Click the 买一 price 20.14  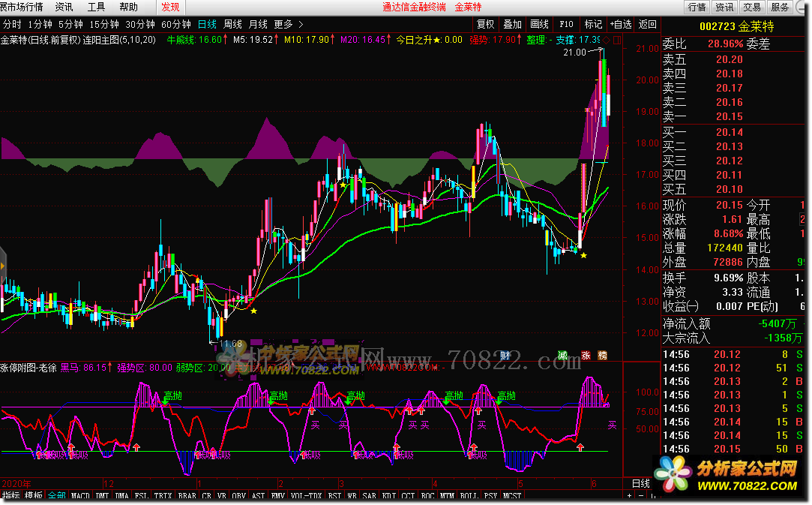(730, 132)
